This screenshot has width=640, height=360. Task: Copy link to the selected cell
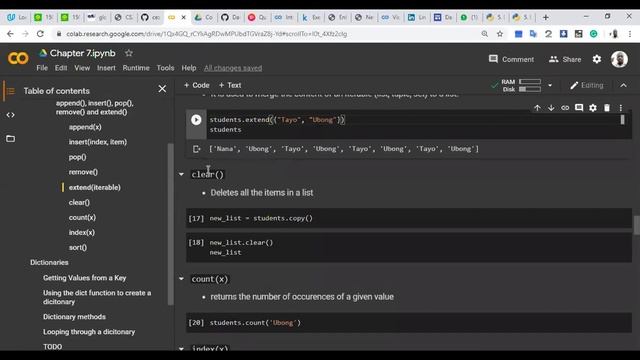pos(565,108)
